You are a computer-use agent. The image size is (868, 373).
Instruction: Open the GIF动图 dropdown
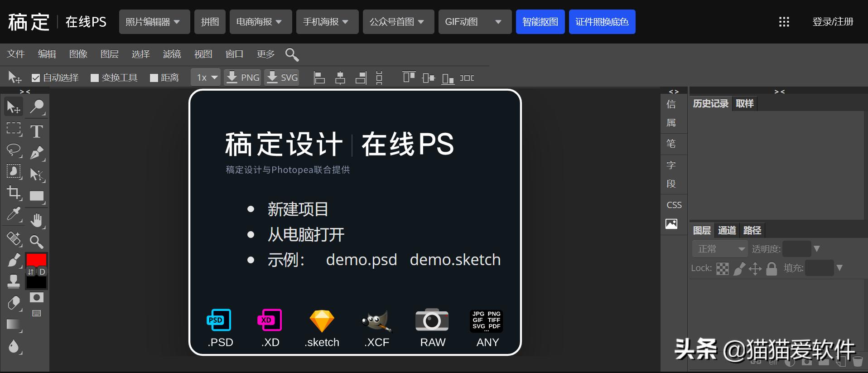(475, 22)
